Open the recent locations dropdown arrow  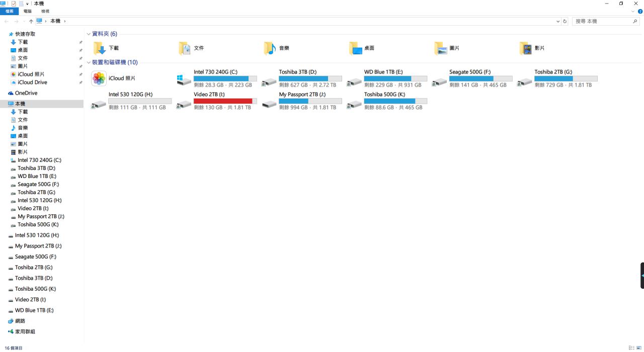(x=24, y=21)
